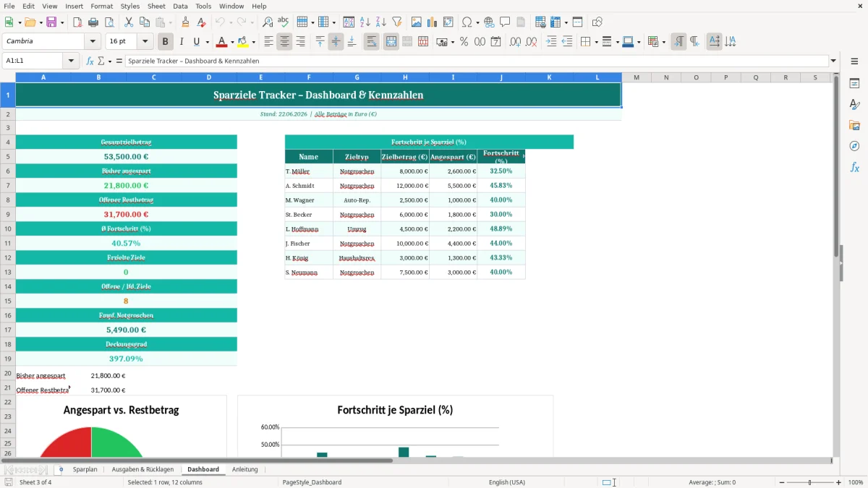
Task: Sort ascending
Action: (365, 22)
